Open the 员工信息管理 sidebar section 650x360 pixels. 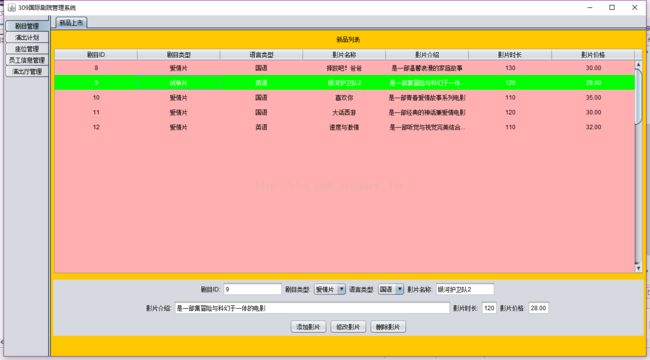27,60
